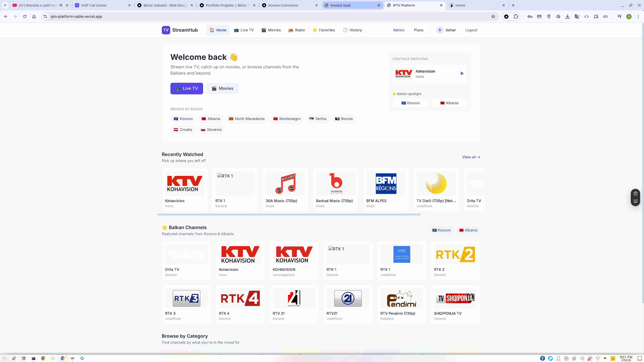Click the Recently Watched horizontal scrollbar
Viewport: 644px width, 362px height.
point(289,214)
